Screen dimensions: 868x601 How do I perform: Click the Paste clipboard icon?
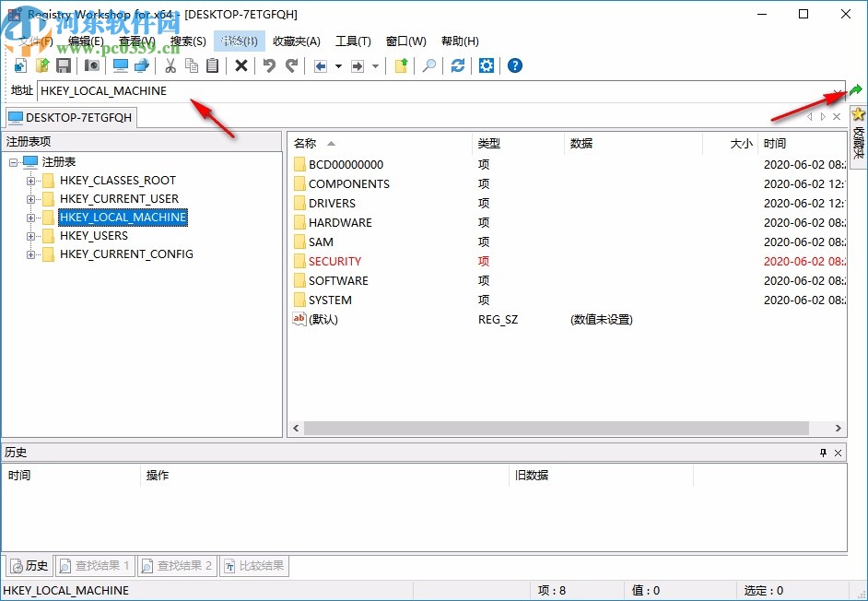click(213, 65)
